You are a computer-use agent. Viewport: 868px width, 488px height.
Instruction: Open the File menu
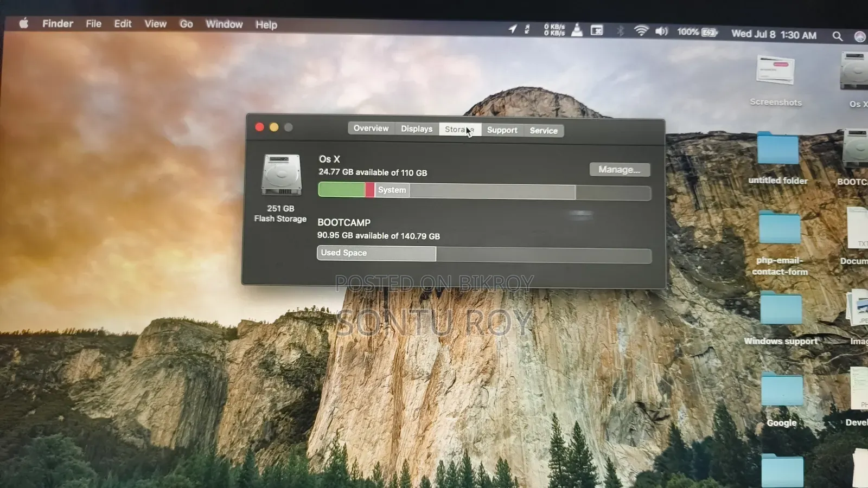[x=93, y=24]
